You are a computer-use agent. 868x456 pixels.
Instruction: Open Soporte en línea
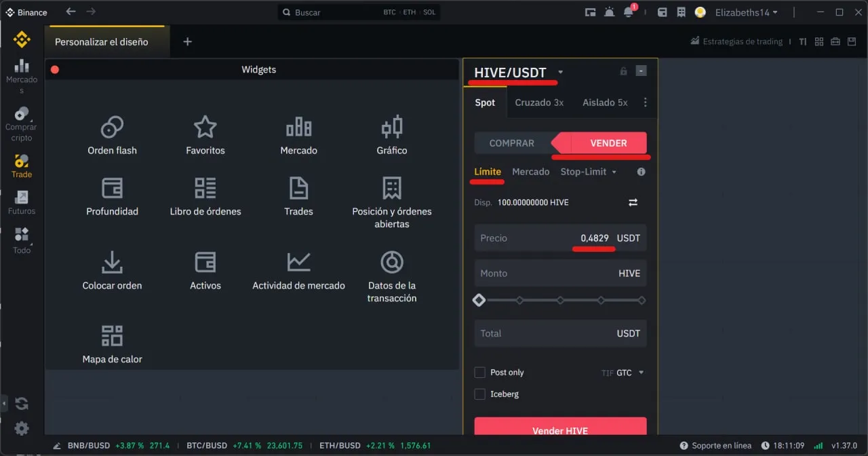[x=715, y=446]
